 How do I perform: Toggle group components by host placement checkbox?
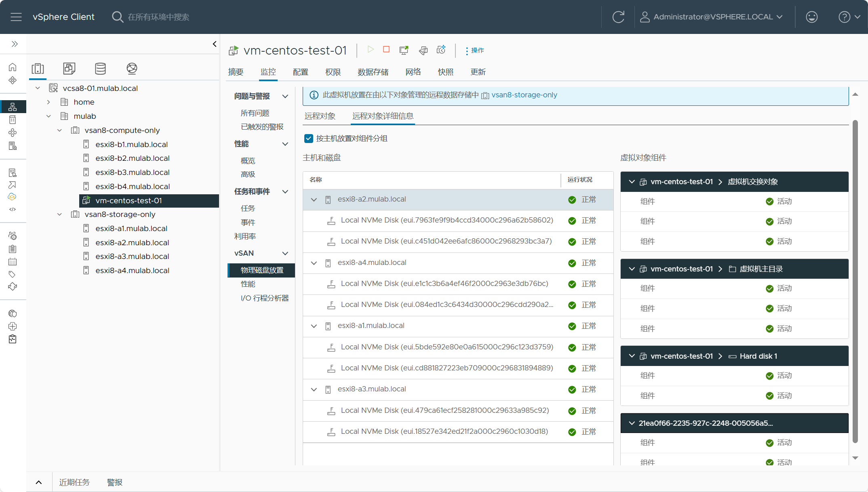pos(308,139)
